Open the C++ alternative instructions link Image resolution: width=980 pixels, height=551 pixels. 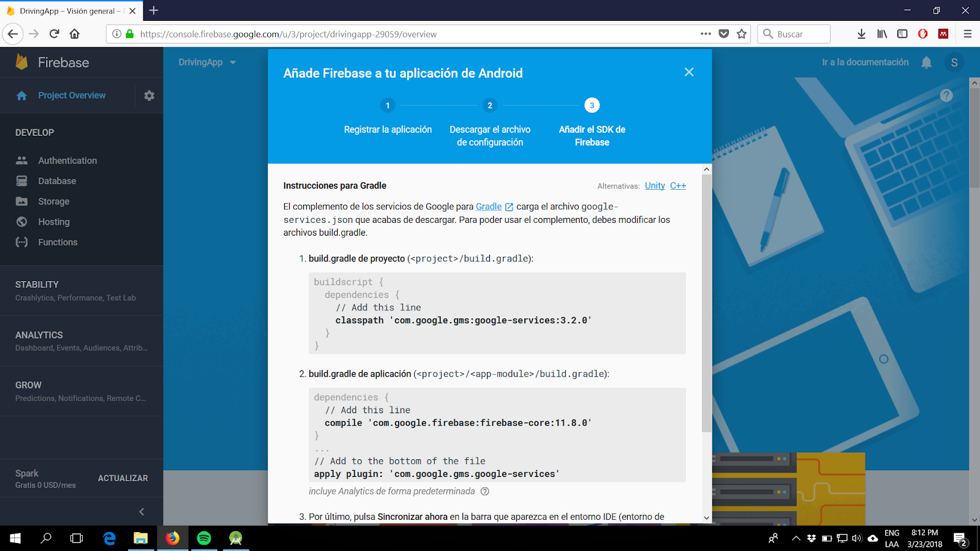pos(678,186)
